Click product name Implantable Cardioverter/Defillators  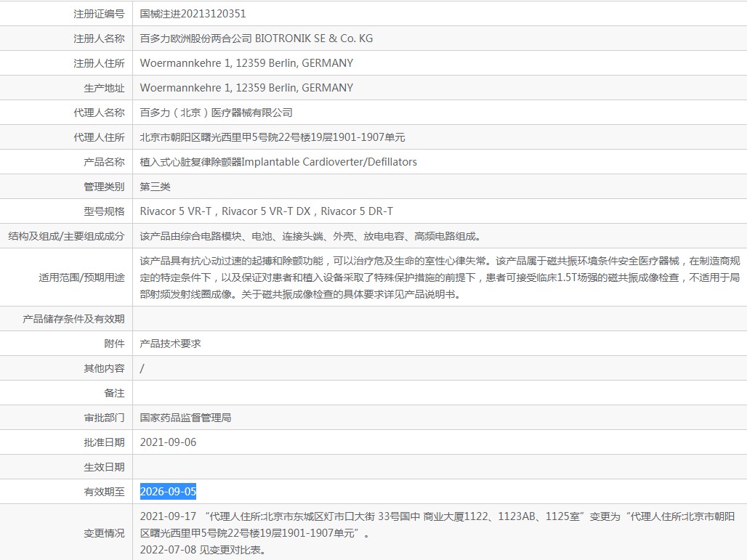pos(329,162)
